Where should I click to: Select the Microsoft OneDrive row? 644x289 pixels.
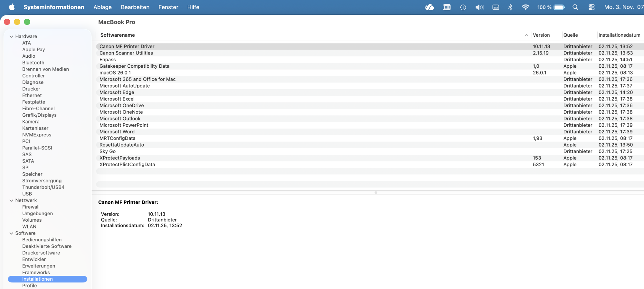coord(370,105)
